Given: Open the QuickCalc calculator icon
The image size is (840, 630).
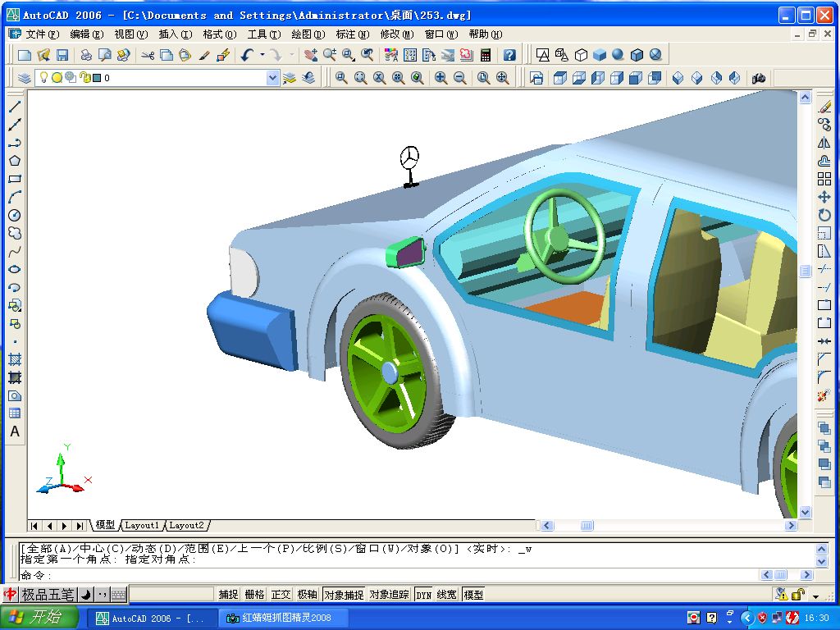Looking at the screenshot, I should pyautogui.click(x=486, y=55).
